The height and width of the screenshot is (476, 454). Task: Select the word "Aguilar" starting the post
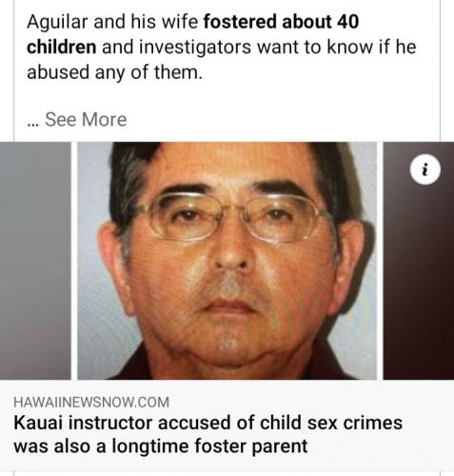(x=57, y=22)
